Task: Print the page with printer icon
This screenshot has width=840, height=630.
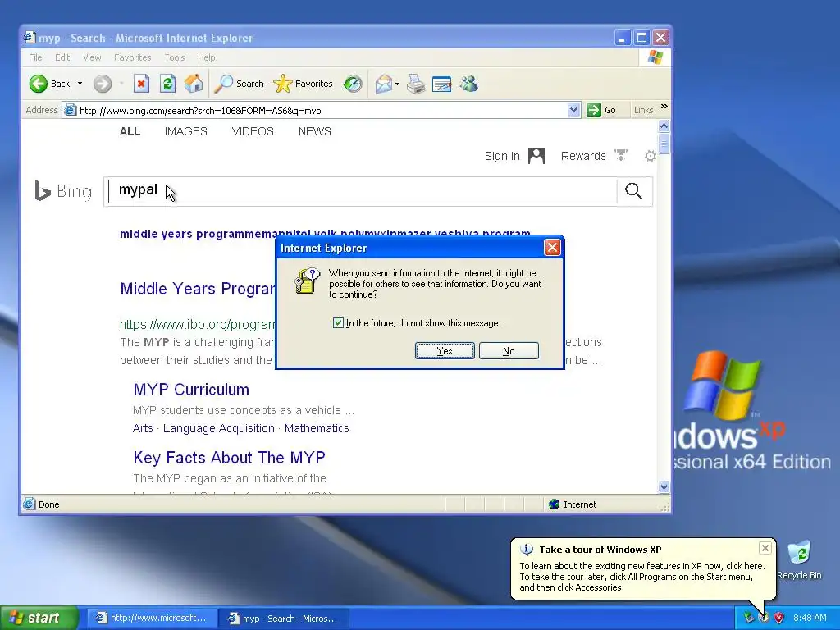Action: (x=416, y=84)
